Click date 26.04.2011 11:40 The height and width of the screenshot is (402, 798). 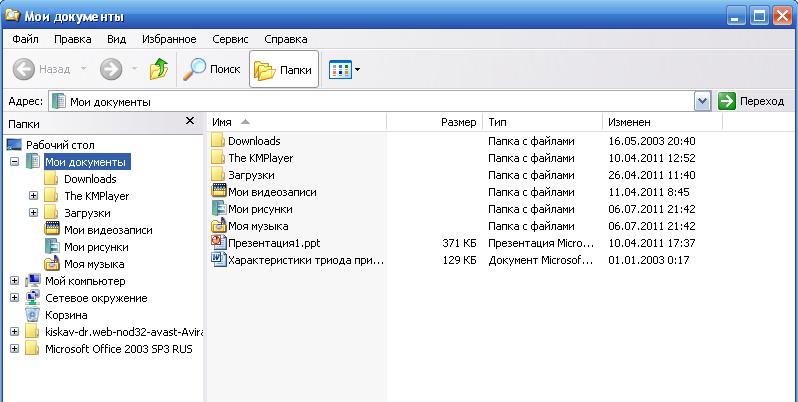(652, 175)
